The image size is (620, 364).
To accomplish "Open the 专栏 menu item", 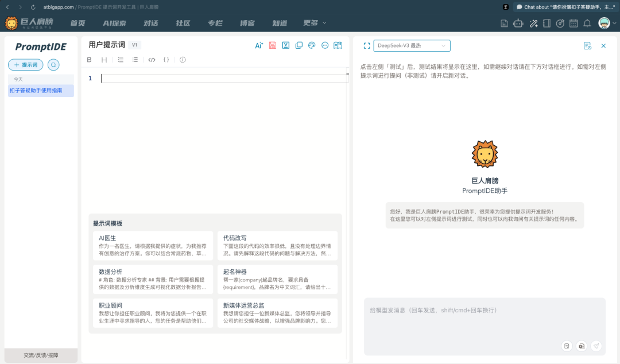I will point(215,24).
